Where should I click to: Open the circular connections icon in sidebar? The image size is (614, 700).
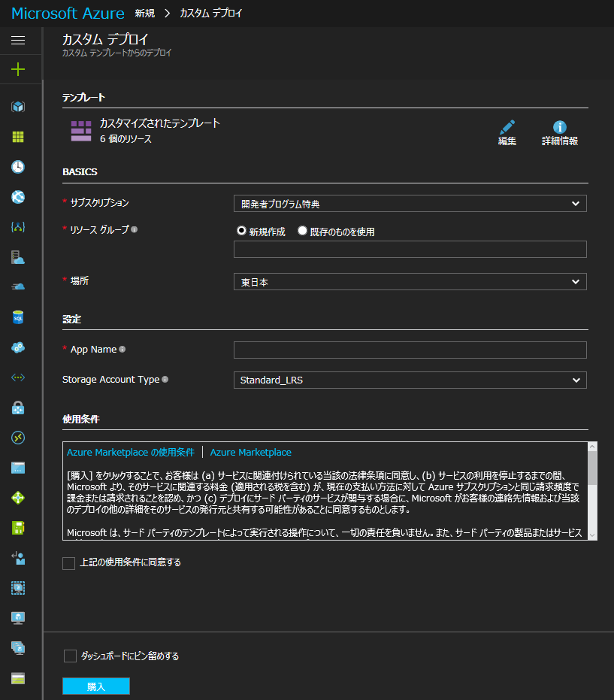click(x=18, y=438)
